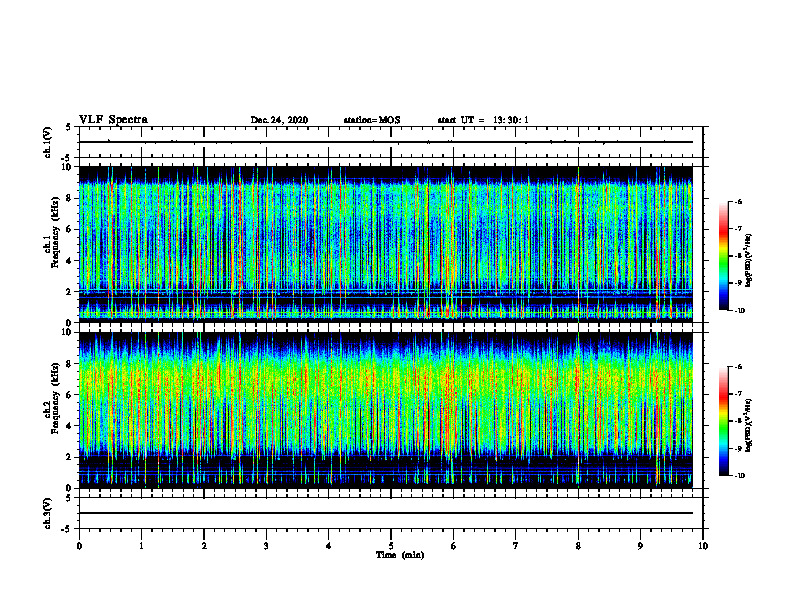
Task: Click the ch.2 spectrogram color scale bar
Action: 723,421
